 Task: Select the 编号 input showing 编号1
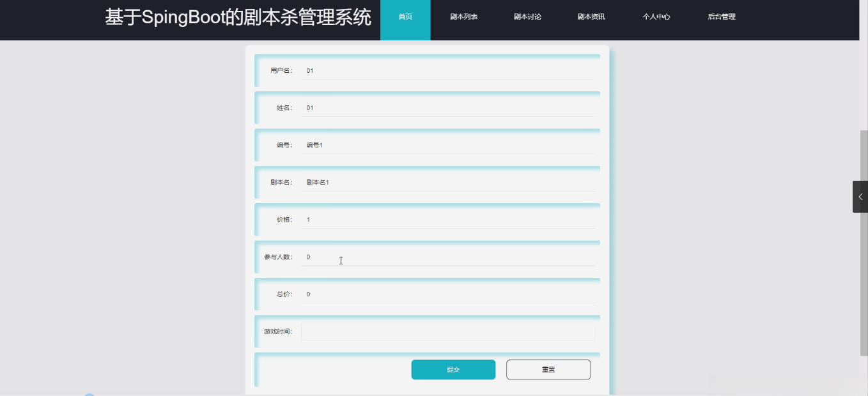[447, 144]
